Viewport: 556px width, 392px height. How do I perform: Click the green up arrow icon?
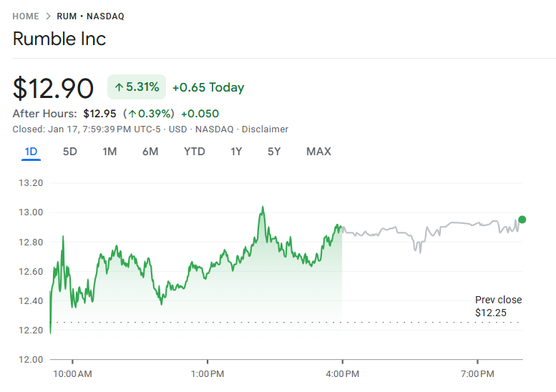(x=119, y=87)
